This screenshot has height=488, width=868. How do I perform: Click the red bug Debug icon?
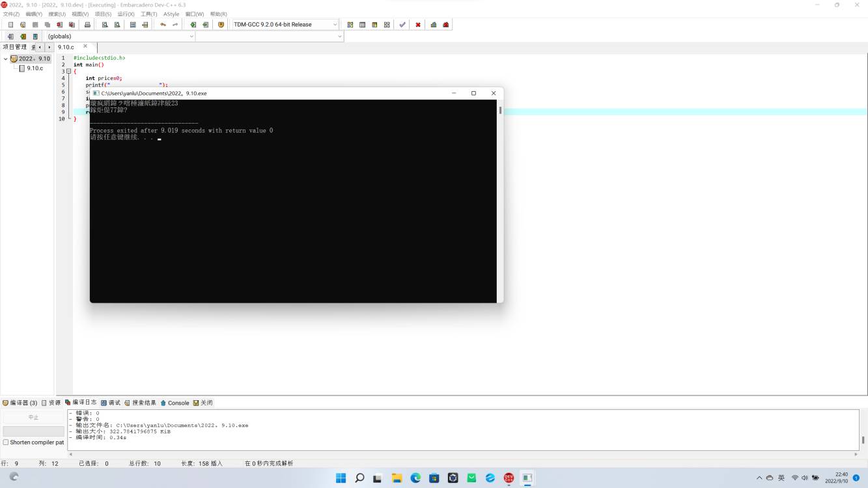click(x=446, y=25)
